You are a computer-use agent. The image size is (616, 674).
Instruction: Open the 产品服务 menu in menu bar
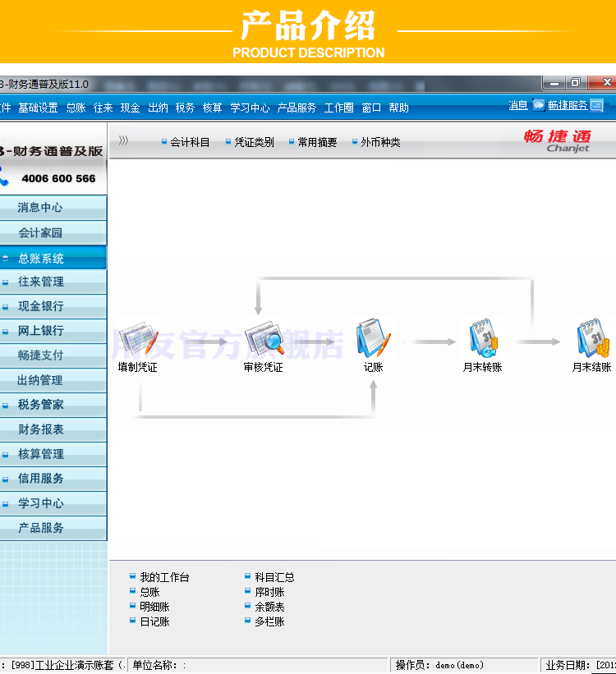tap(297, 108)
